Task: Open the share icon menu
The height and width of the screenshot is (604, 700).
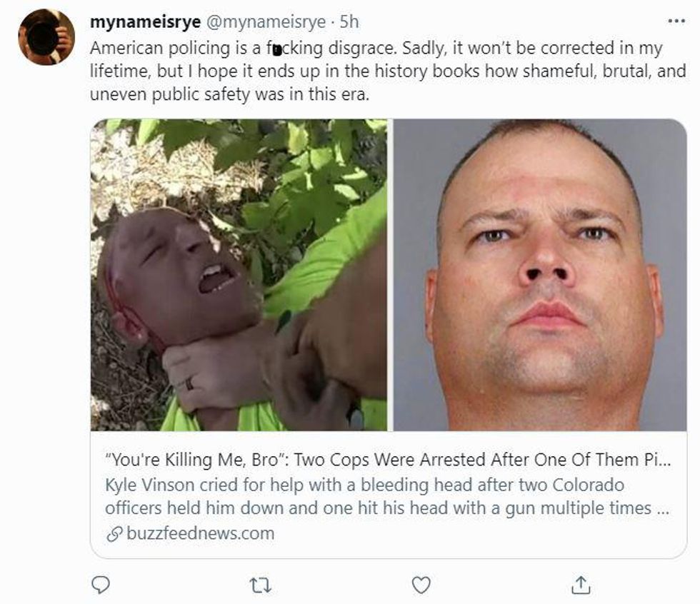Action: [x=581, y=585]
